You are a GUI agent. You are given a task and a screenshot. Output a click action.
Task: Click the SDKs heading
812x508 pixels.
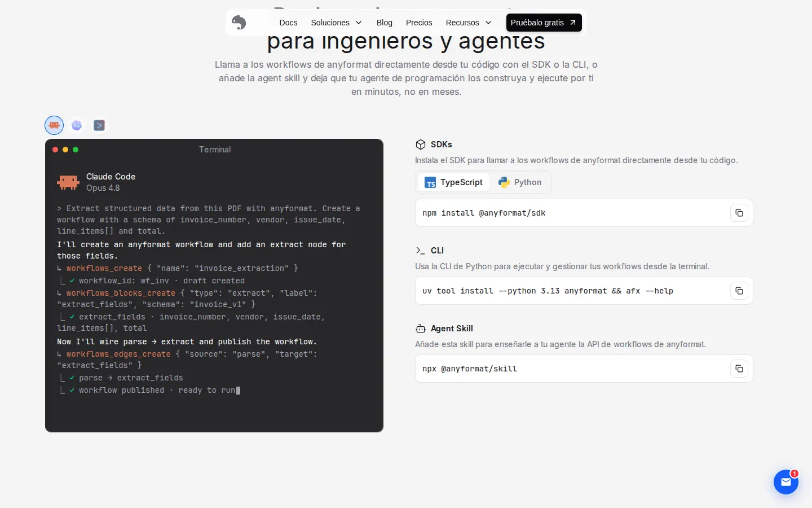point(442,144)
